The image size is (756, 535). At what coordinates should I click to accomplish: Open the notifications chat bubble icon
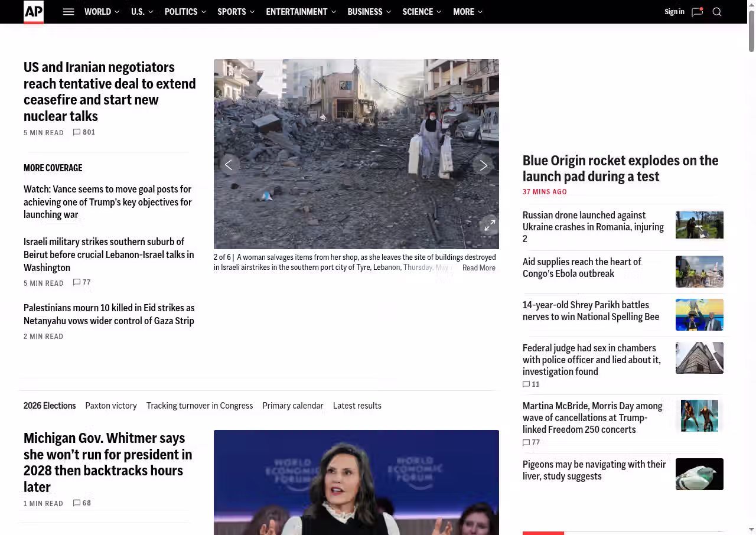(x=698, y=12)
